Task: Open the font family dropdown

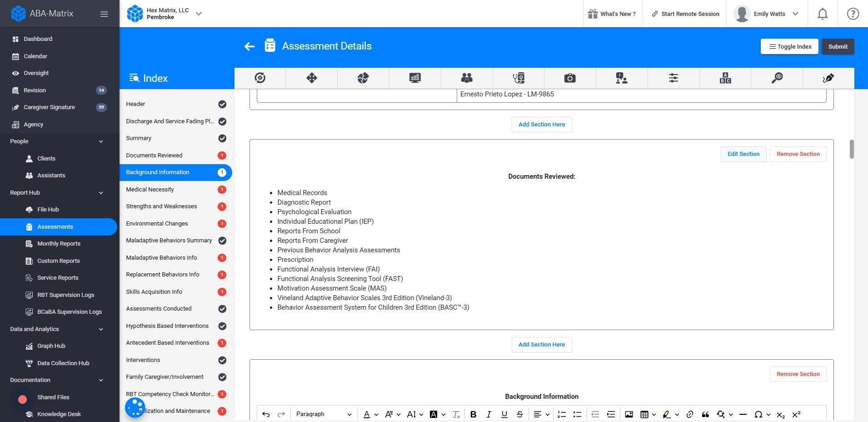Action: click(393, 414)
